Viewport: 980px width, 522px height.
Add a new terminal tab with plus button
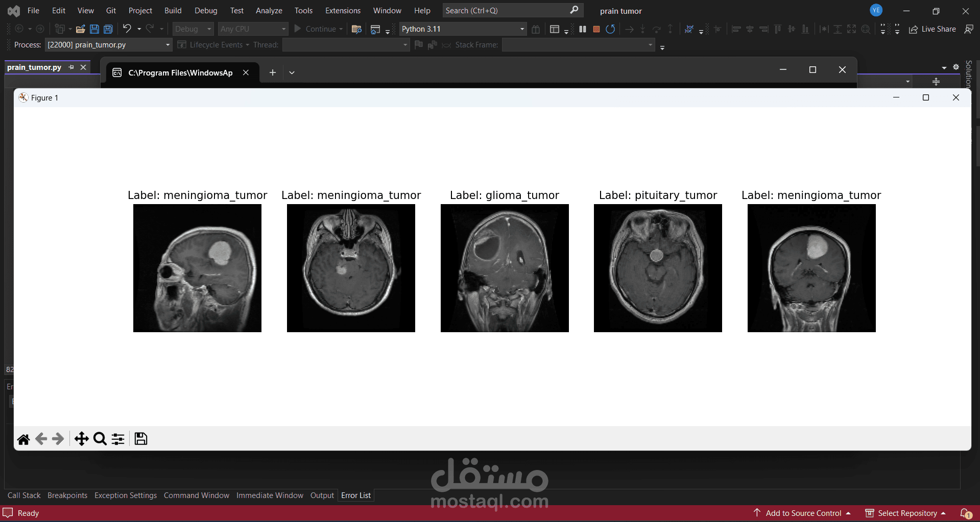273,72
